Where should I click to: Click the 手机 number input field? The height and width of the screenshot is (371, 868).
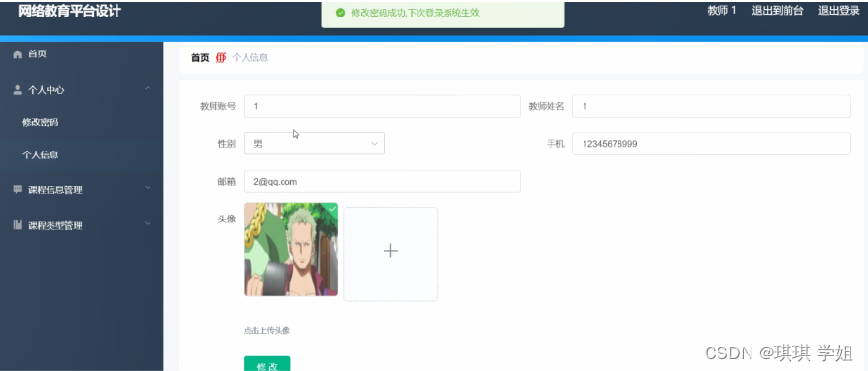click(711, 144)
